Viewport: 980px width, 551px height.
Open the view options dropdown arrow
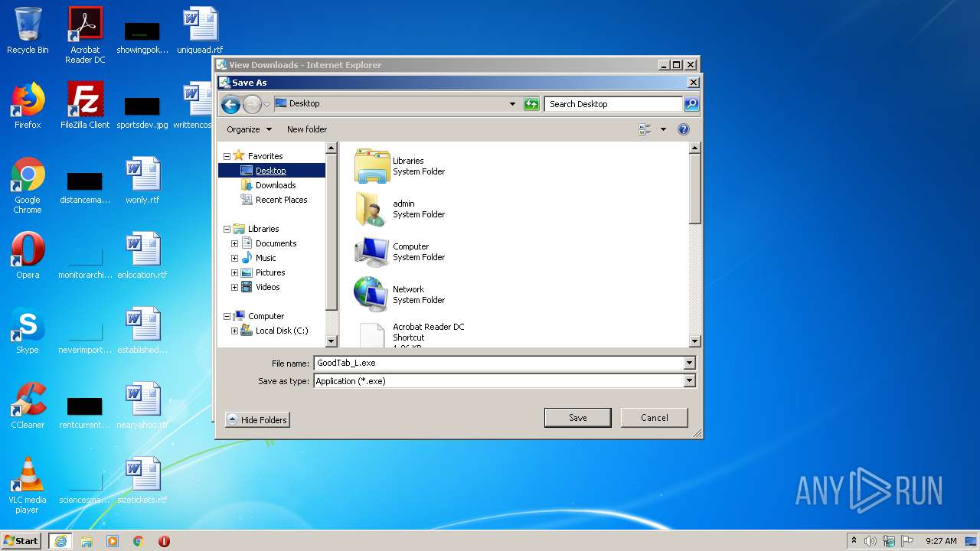(663, 129)
